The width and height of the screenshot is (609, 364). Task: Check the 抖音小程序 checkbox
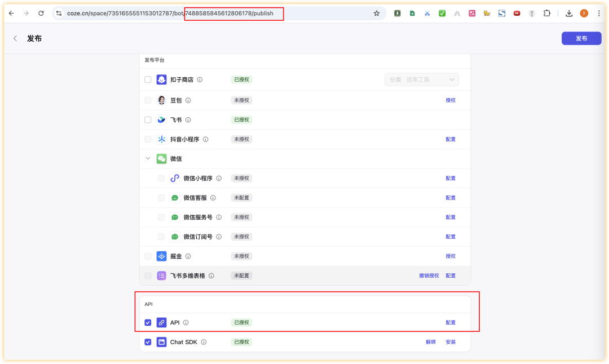point(148,139)
